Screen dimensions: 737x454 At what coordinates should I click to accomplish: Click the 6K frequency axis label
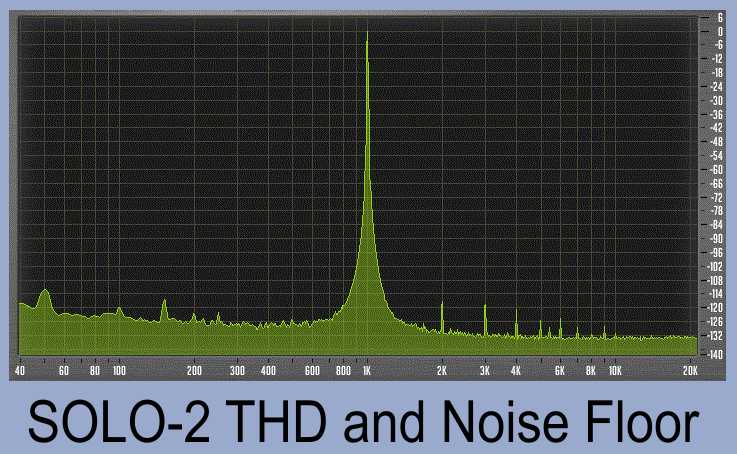(560, 371)
